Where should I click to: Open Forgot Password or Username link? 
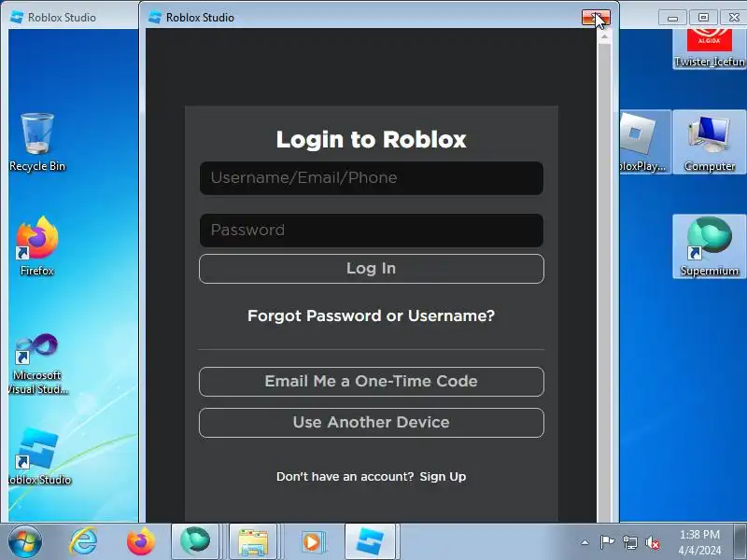point(371,315)
